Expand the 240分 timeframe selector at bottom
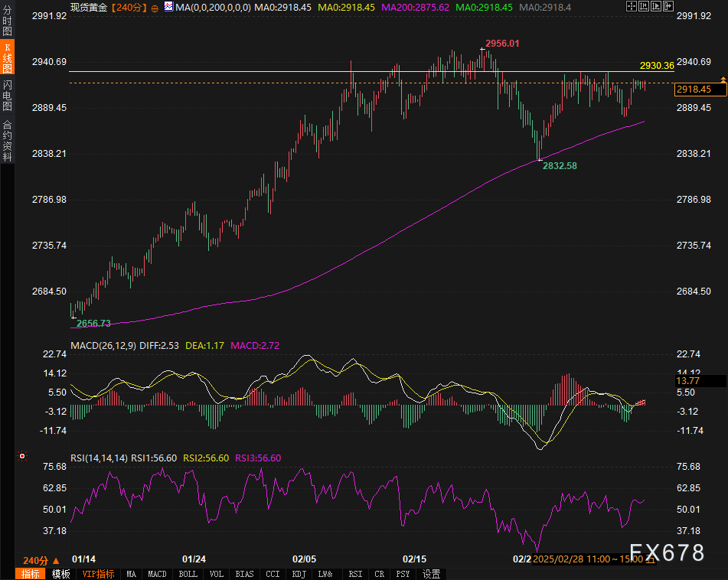Image resolution: width=728 pixels, height=580 pixels. tap(41, 561)
